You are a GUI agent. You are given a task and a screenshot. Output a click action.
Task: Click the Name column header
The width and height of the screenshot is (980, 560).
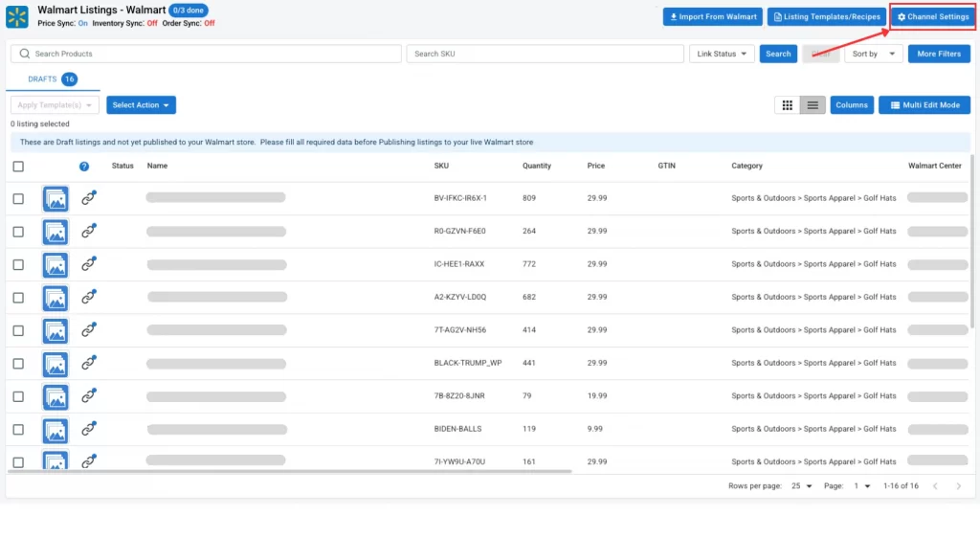[157, 166]
